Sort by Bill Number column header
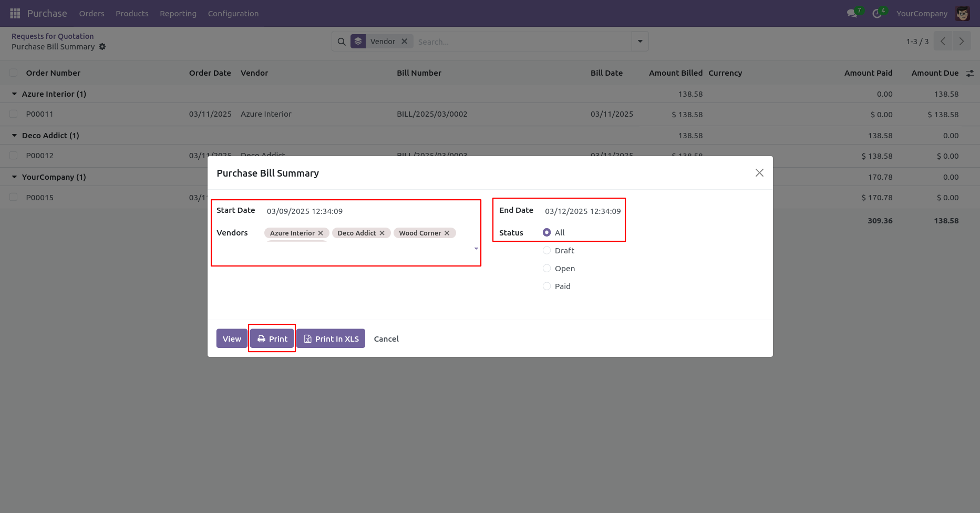The image size is (980, 513). click(419, 73)
